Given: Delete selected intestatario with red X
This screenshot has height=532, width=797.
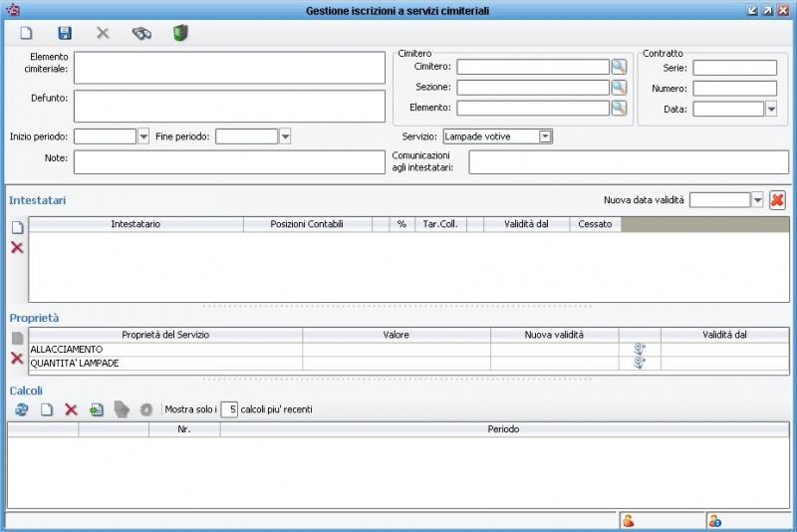Looking at the screenshot, I should pos(17,247).
